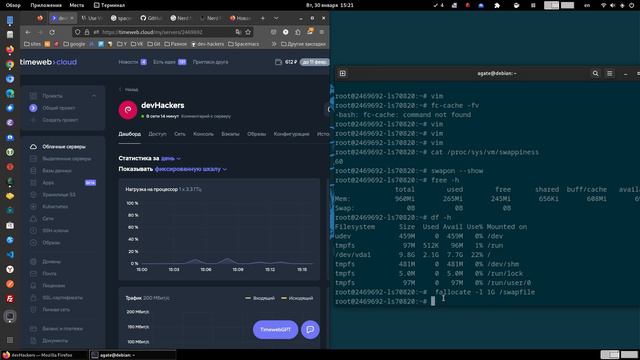
Task: Click the translate page icon in address bar
Action: click(x=238, y=32)
